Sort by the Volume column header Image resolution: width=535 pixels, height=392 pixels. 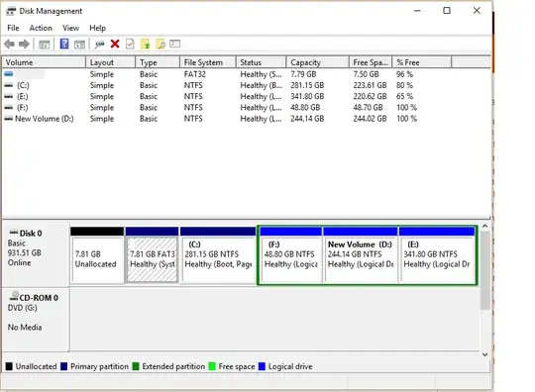click(44, 62)
